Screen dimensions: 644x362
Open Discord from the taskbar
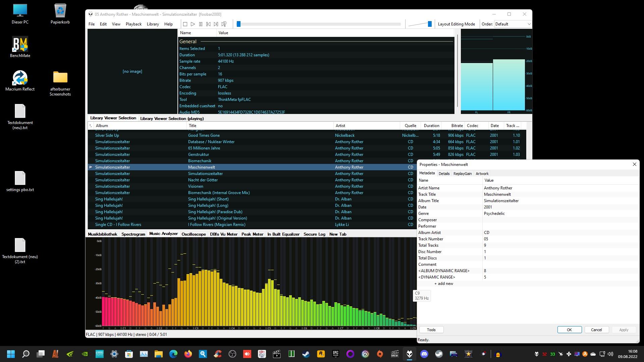coord(424,354)
